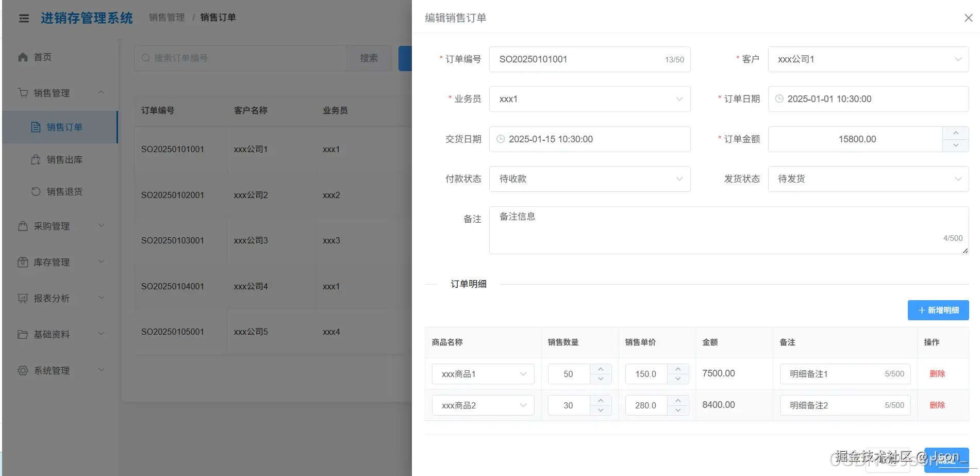Decrease 销售单价 for xxx商品1
The height and width of the screenshot is (476, 980).
678,379
